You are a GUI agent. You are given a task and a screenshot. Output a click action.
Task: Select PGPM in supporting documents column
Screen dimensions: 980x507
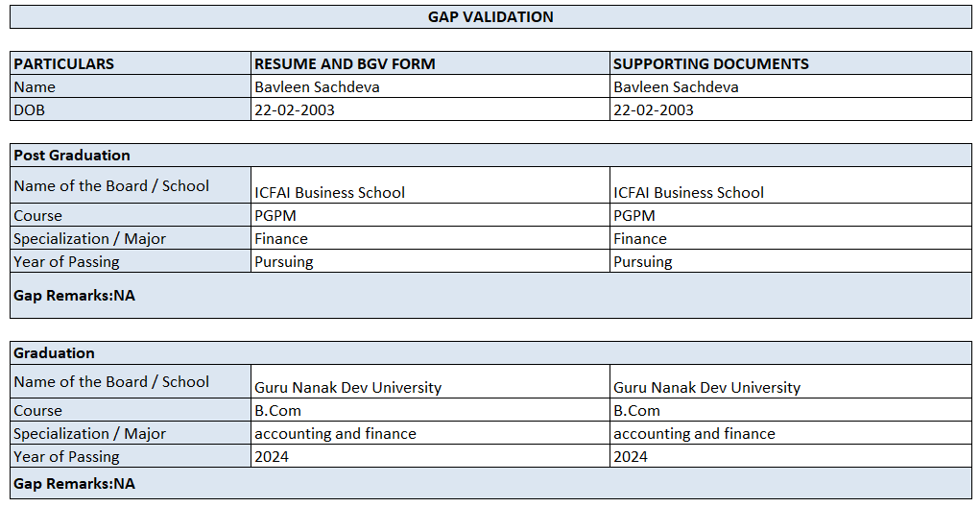tap(633, 215)
